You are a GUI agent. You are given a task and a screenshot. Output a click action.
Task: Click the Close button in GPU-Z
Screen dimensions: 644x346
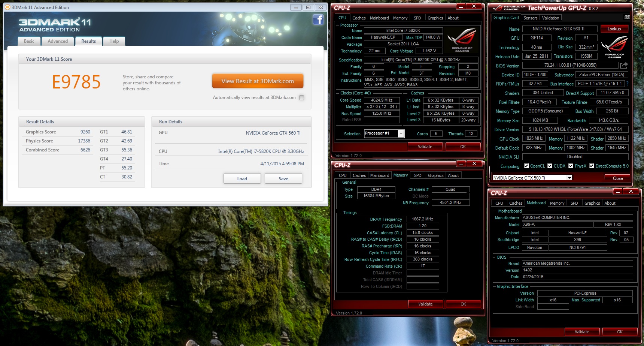[x=618, y=178]
